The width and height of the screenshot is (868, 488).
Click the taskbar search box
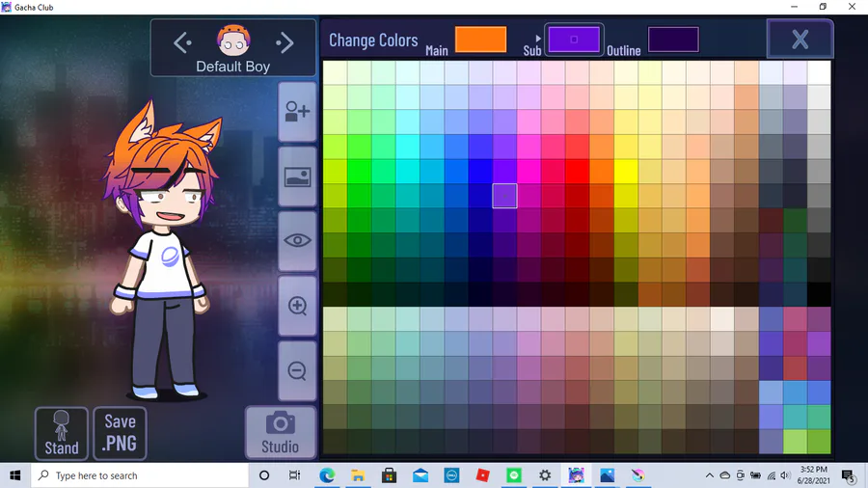(138, 475)
